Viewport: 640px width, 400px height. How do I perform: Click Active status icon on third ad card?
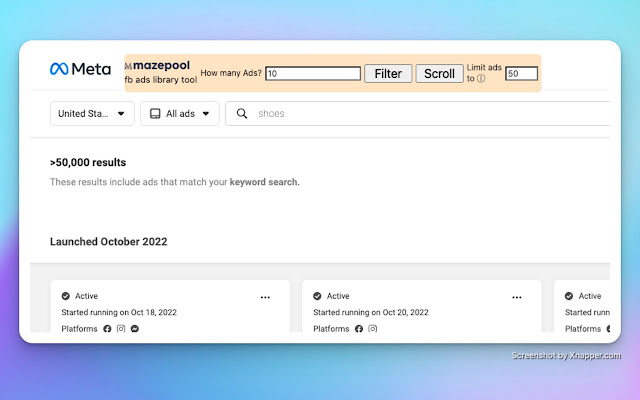point(569,296)
